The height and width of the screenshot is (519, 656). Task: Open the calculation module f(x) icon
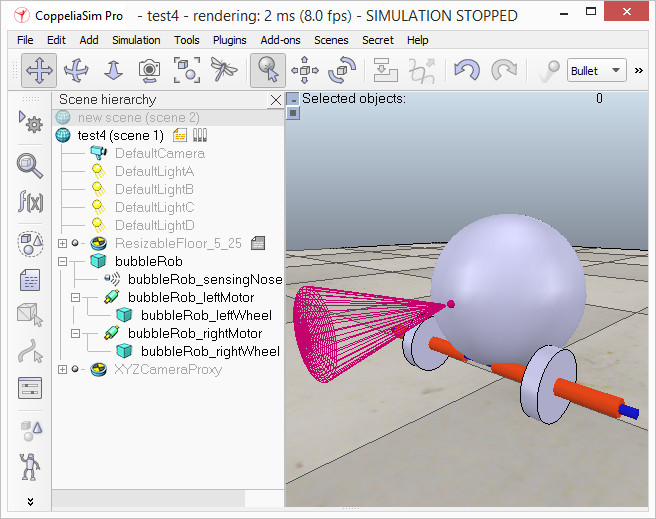[x=30, y=201]
